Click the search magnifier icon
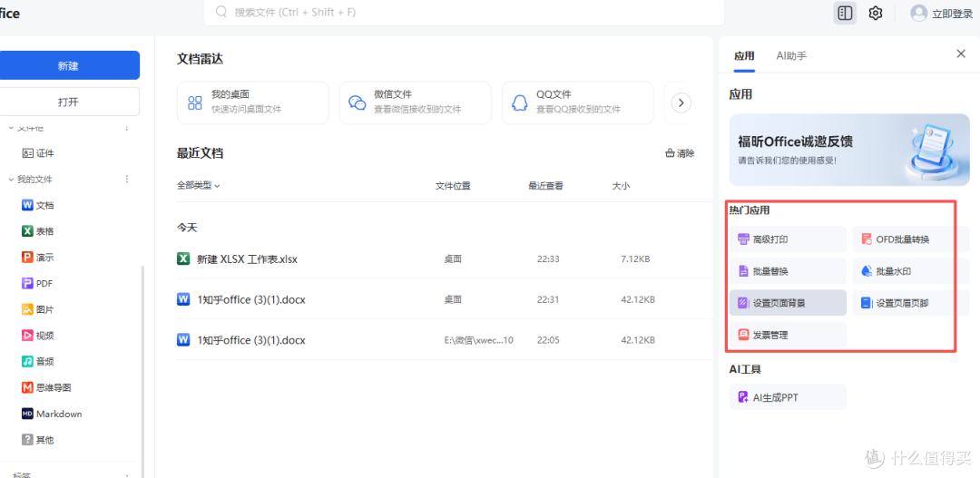The image size is (980, 478). tap(220, 12)
